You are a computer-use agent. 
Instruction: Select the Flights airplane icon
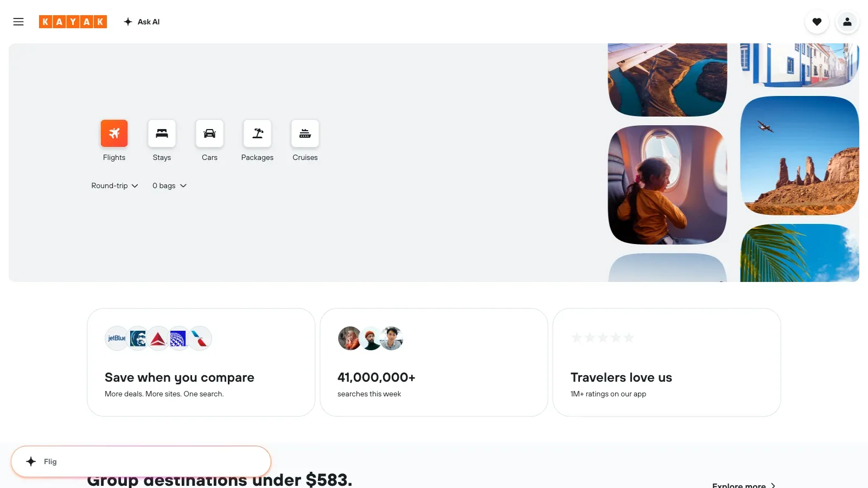(114, 133)
